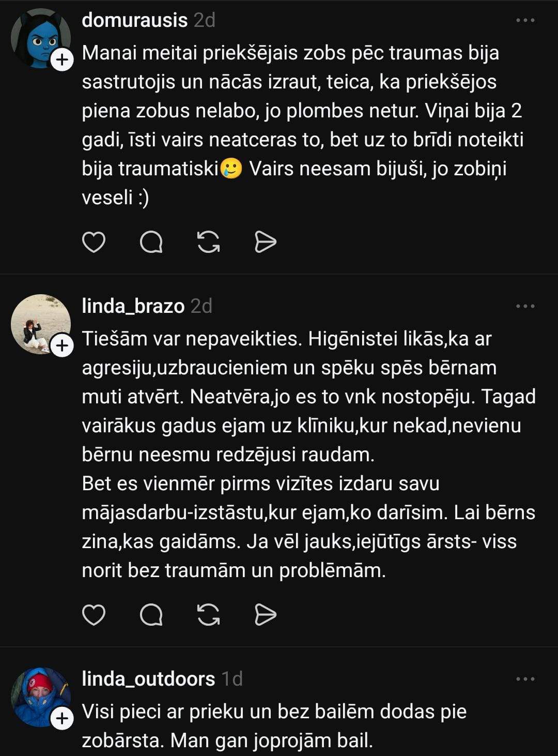
Task: Follow domurausis using the plus badge
Action: (62, 60)
